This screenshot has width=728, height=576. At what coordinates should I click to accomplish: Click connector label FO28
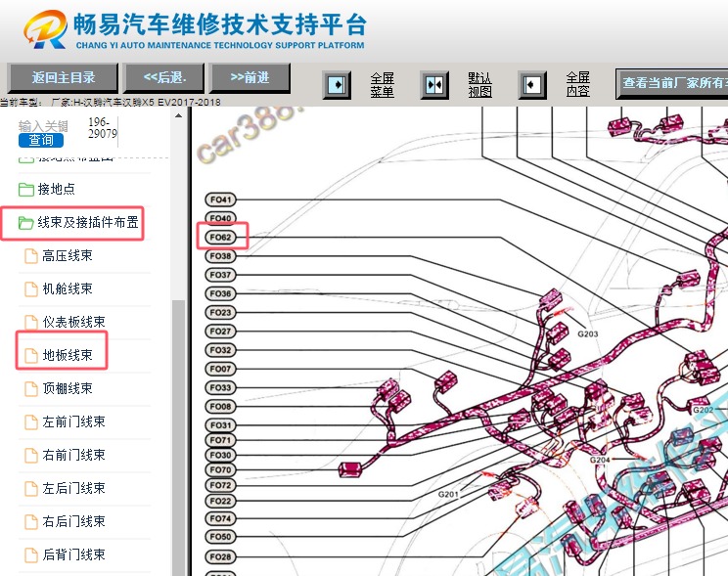pyautogui.click(x=220, y=557)
